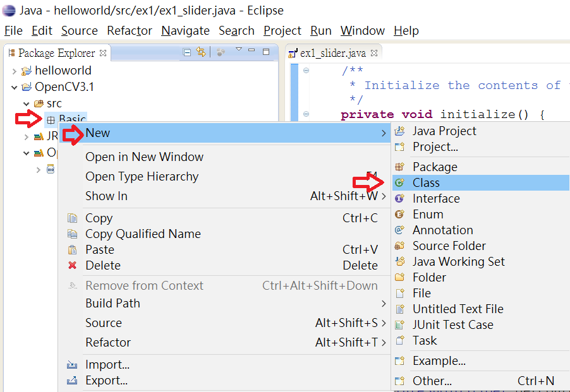
Task: Activate the Package Explorer tab
Action: [x=56, y=53]
